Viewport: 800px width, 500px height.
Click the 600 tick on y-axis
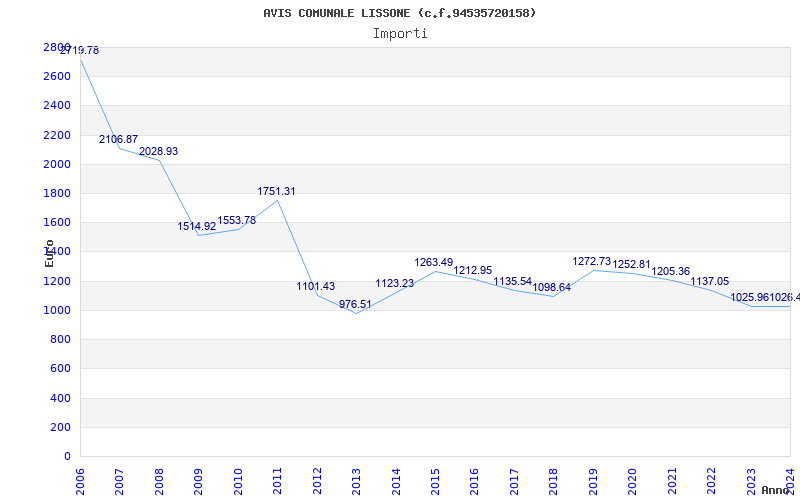(x=61, y=369)
